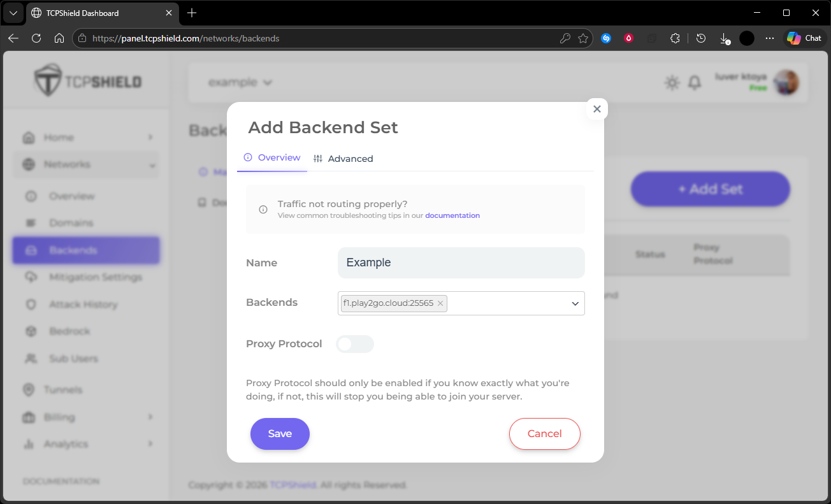Remove f1.play2go.cloud:25565 backend tag
This screenshot has height=504, width=831.
click(x=440, y=303)
